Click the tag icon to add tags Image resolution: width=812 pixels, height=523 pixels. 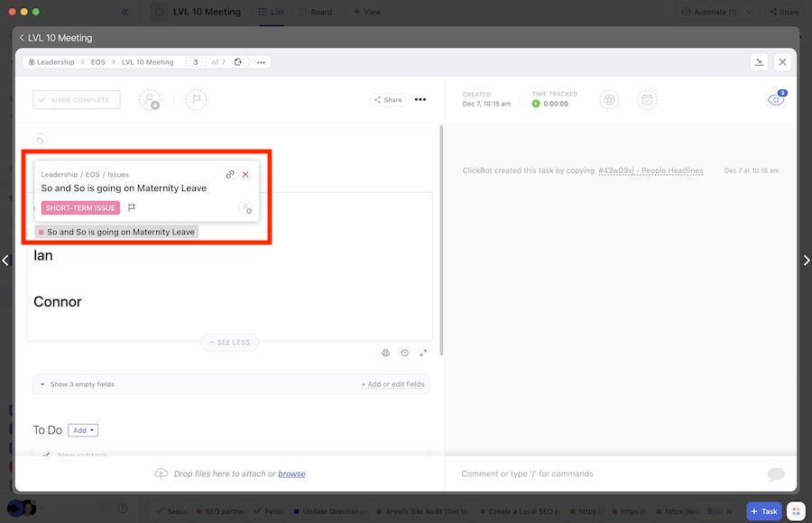(x=40, y=141)
